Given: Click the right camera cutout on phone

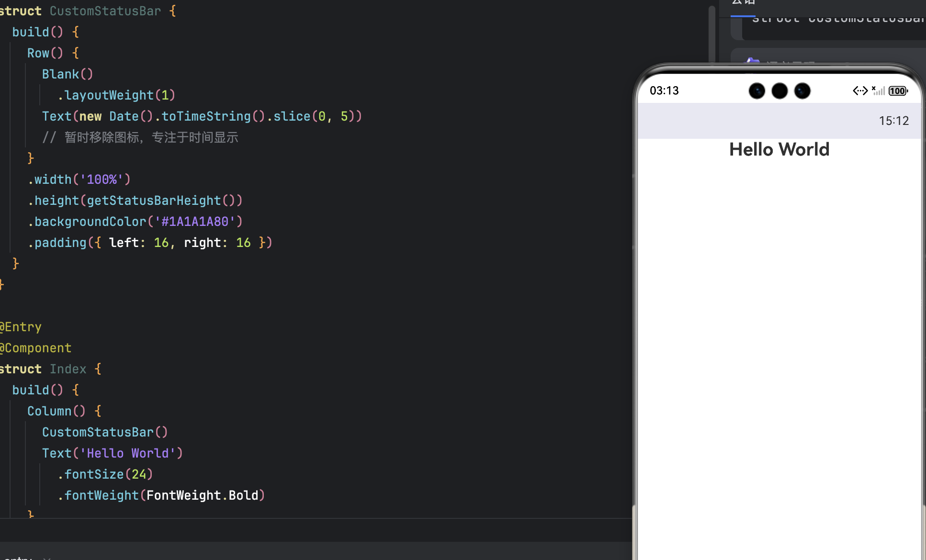Looking at the screenshot, I should tap(802, 91).
